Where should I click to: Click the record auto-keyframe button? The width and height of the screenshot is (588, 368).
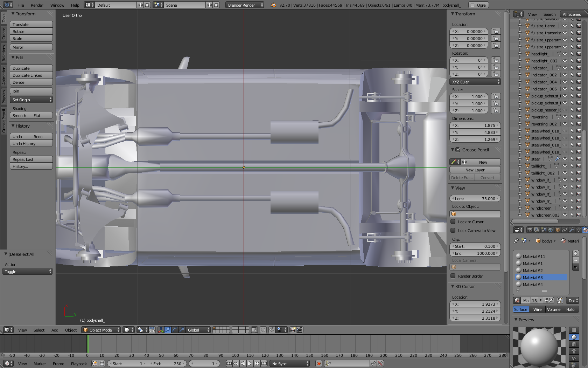(x=318, y=363)
